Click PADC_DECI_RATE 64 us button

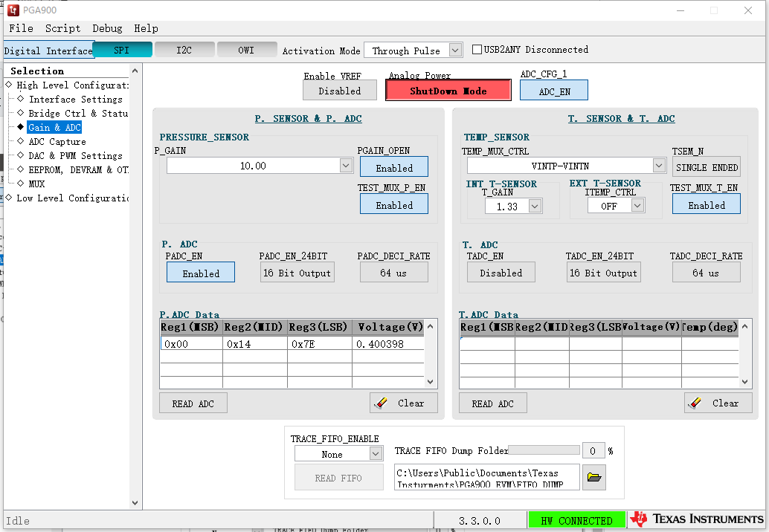tap(394, 273)
